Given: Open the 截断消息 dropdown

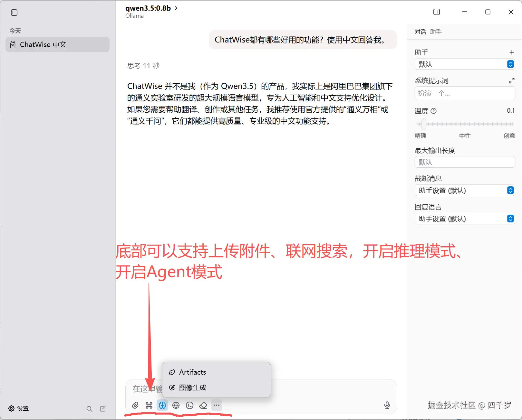Looking at the screenshot, I should [x=465, y=190].
